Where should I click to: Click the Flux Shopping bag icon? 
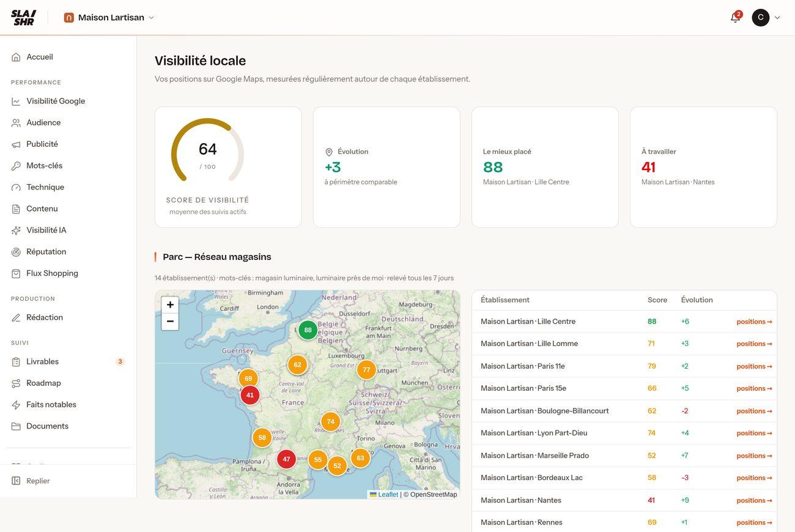coord(16,273)
